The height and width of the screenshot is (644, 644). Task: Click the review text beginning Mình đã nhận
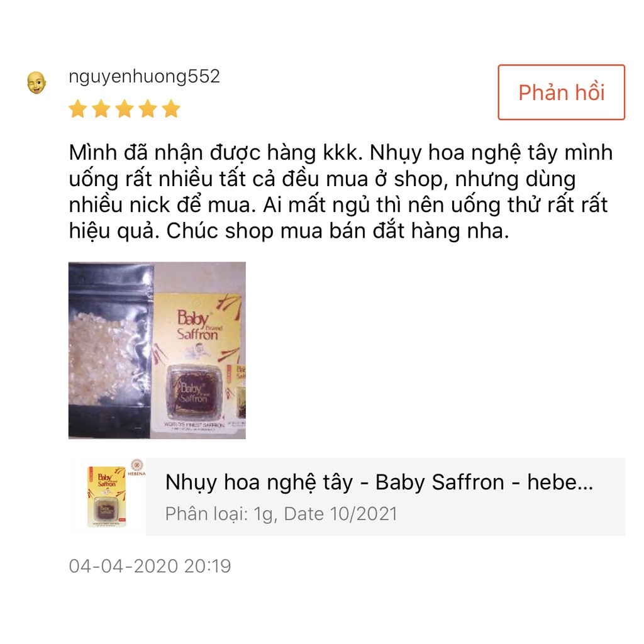(341, 192)
